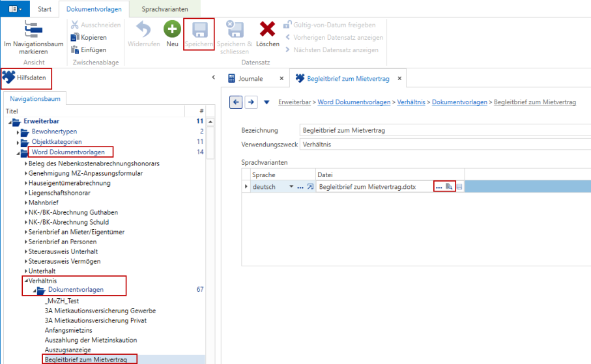Click the Bezeichnung input field
The image size is (591, 364).
445,130
